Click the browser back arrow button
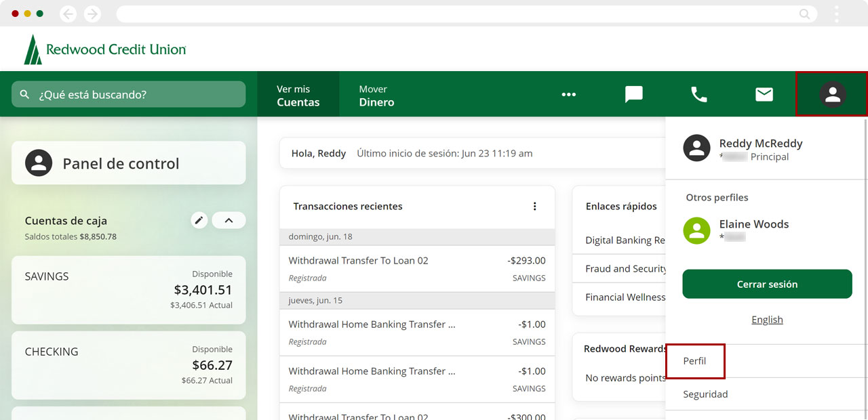Viewport: 868px width, 420px height. [x=68, y=14]
